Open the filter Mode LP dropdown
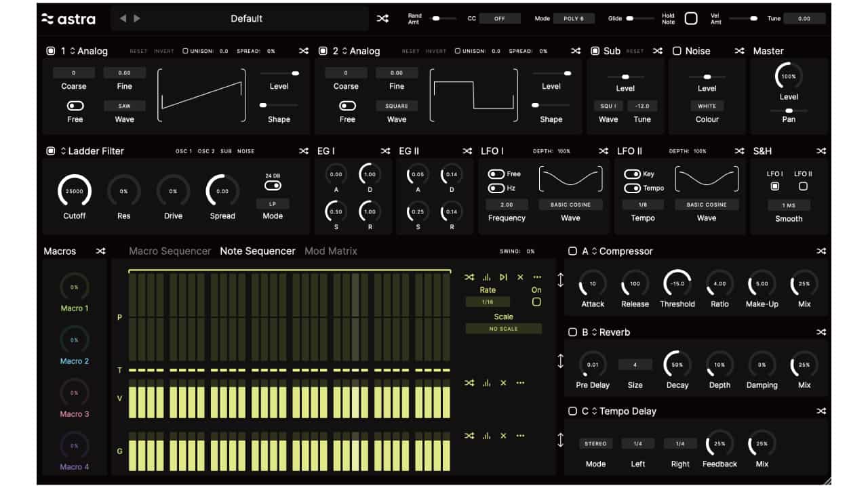 tap(273, 203)
